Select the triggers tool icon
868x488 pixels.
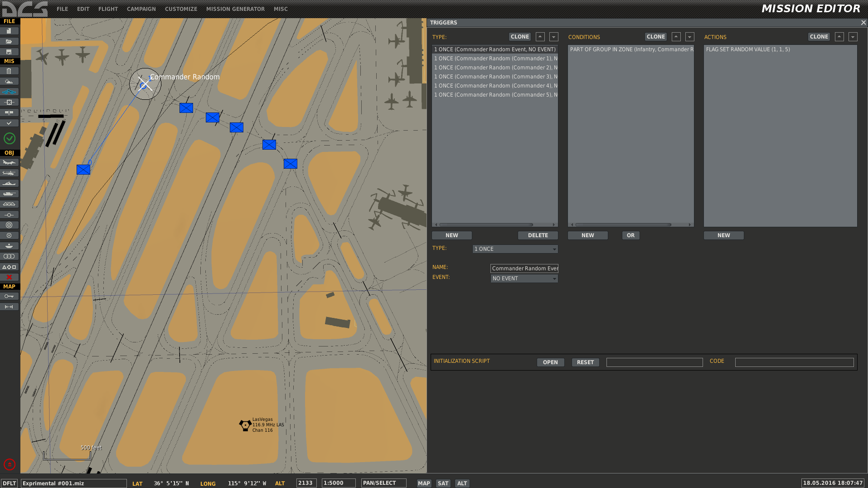(9, 92)
